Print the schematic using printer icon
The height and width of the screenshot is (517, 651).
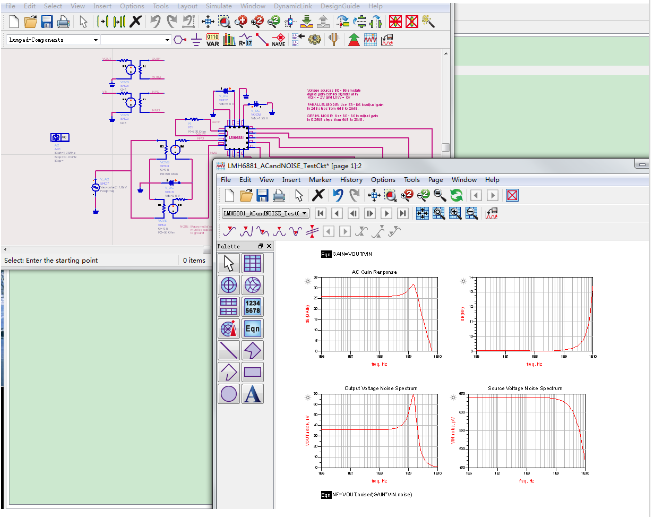63,21
